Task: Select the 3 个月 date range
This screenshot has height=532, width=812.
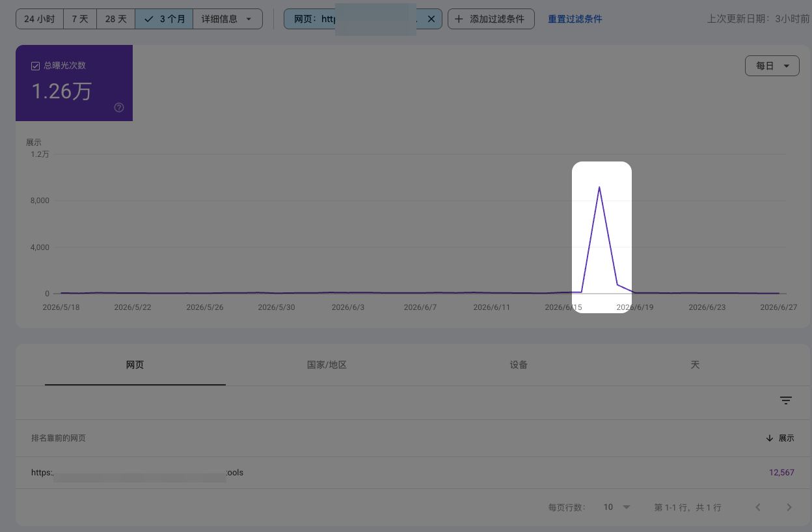Action: 164,19
